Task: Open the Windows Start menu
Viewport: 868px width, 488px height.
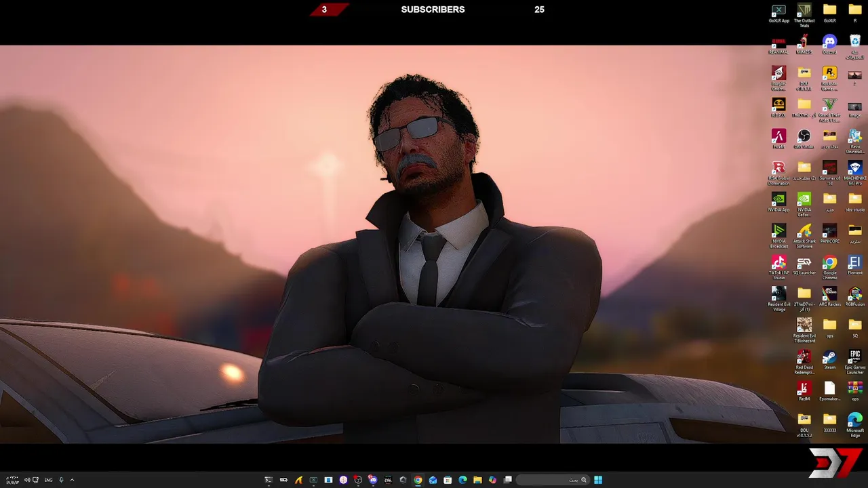Action: (598, 480)
